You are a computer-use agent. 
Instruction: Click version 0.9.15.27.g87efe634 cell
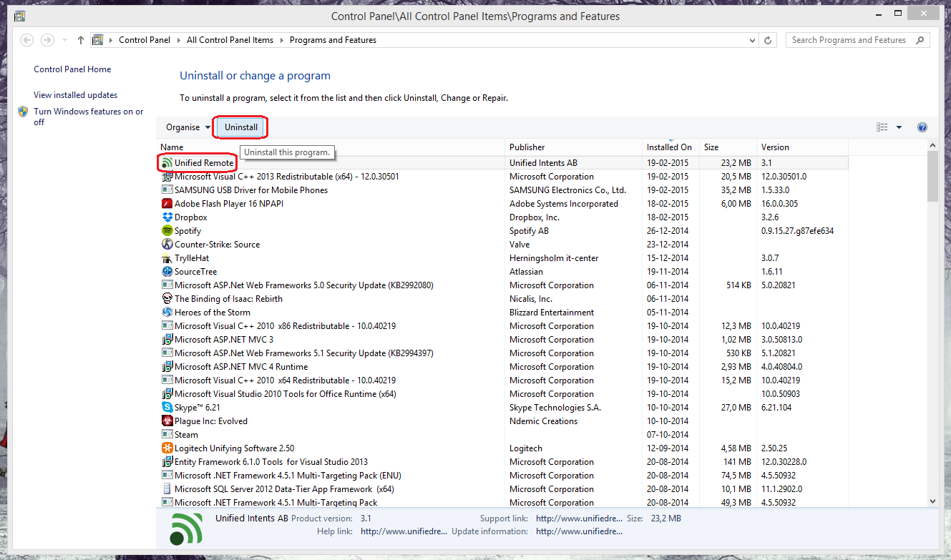pyautogui.click(x=797, y=231)
